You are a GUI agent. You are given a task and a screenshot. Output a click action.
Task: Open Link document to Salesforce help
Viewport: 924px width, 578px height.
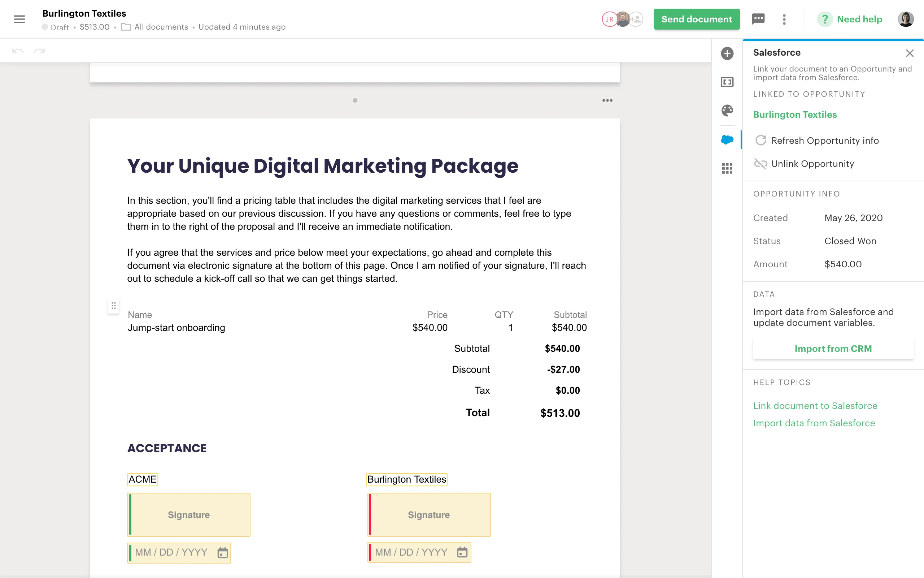815,406
